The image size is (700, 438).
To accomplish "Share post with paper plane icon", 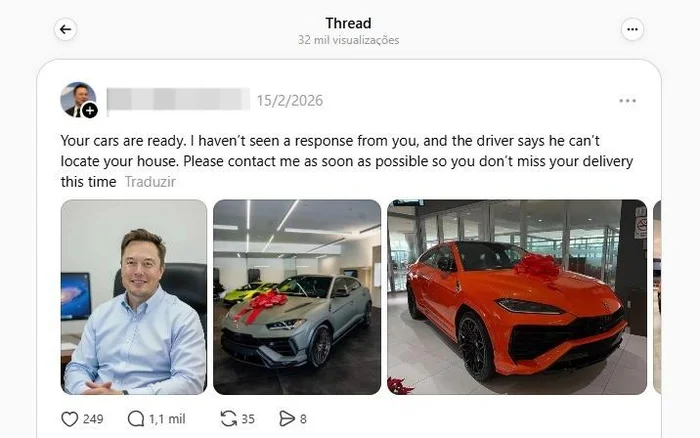I will (x=287, y=419).
